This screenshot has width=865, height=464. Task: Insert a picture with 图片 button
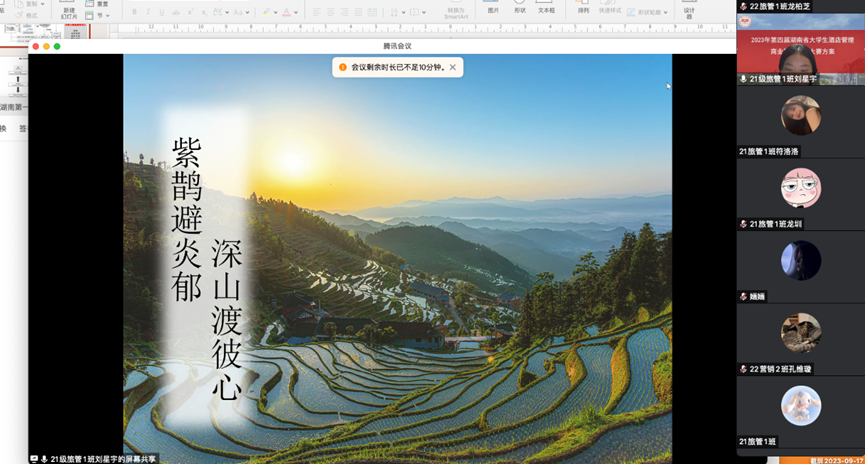pyautogui.click(x=493, y=7)
